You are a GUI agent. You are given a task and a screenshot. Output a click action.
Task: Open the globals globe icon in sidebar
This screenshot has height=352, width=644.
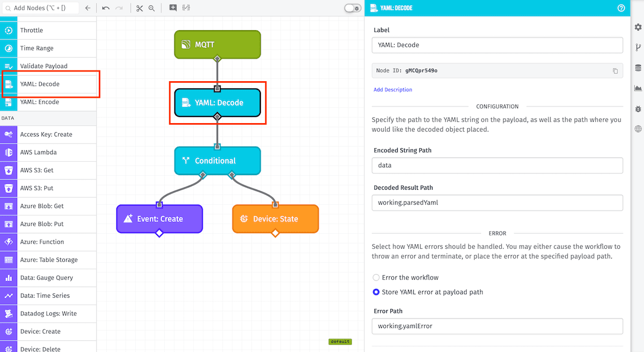(x=638, y=129)
